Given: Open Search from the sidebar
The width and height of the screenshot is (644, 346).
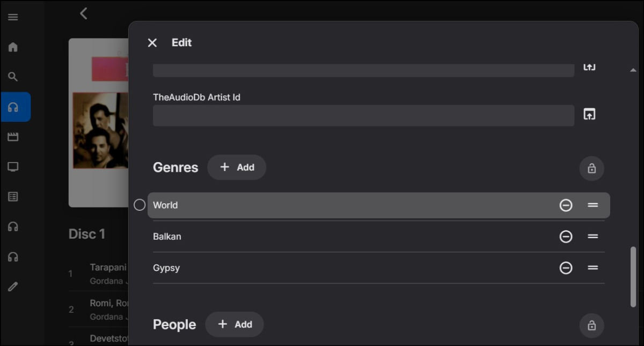Looking at the screenshot, I should [13, 77].
